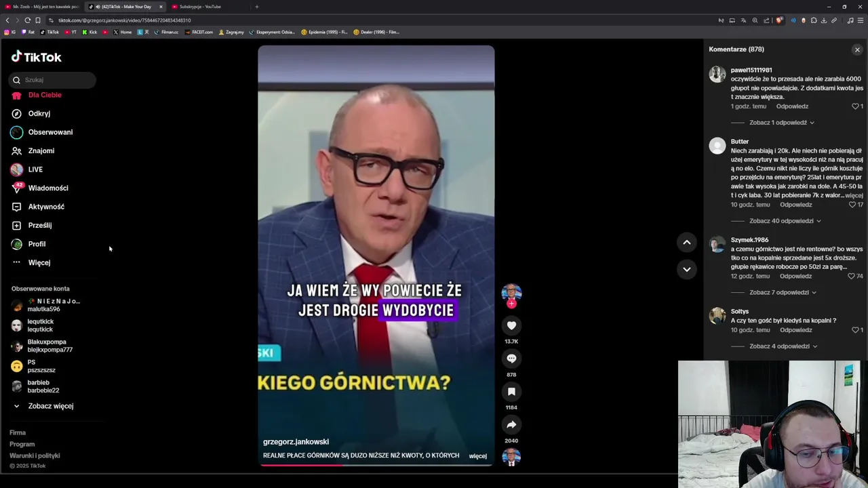Image resolution: width=868 pixels, height=488 pixels.
Task: Reply to pawel15111981's comment
Action: point(792,106)
